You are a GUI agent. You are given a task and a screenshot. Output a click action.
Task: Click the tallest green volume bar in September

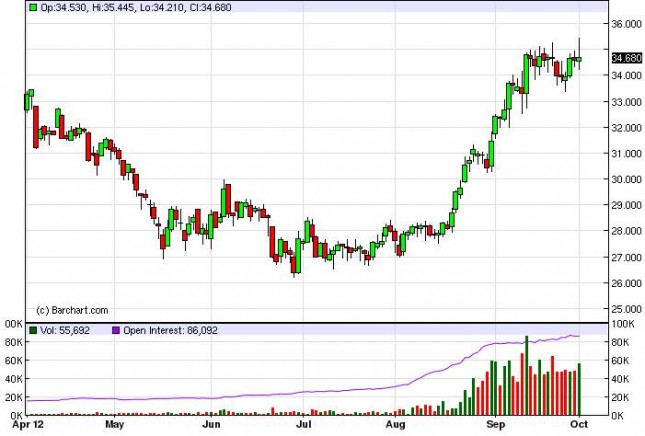527,376
